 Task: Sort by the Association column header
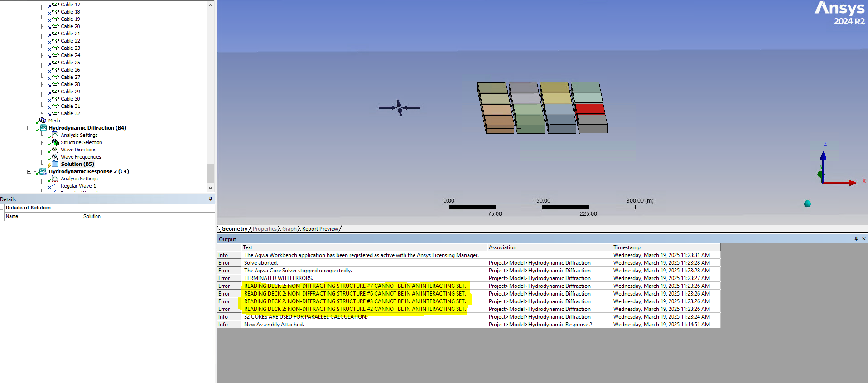pos(550,247)
